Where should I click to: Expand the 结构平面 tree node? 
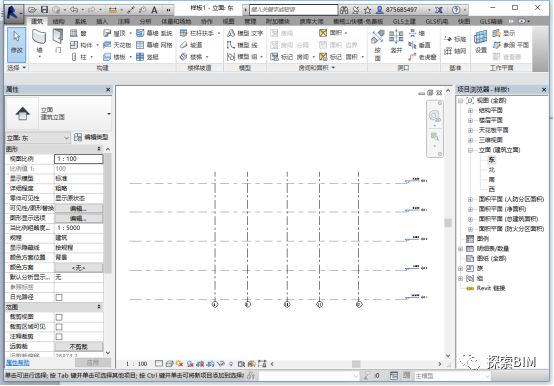[470, 111]
